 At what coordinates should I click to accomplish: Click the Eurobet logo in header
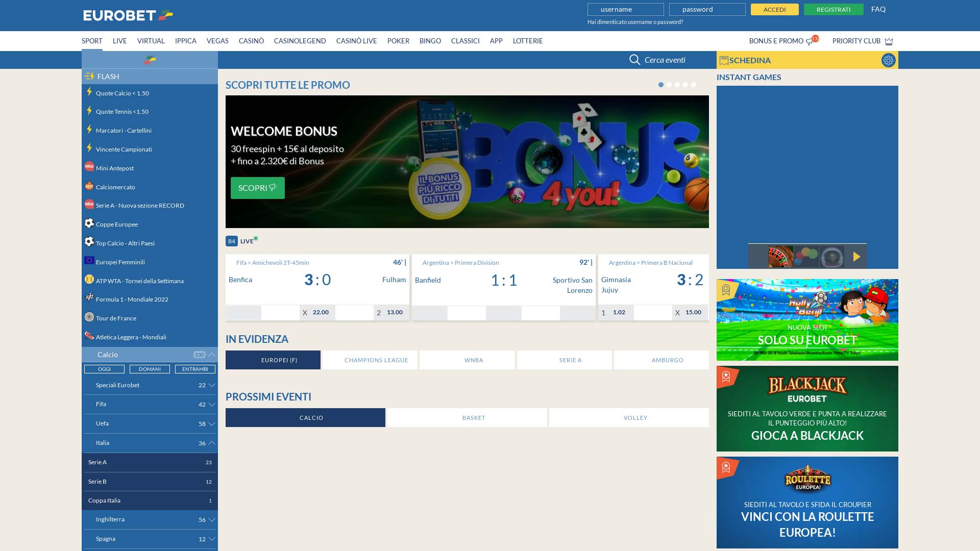point(128,15)
